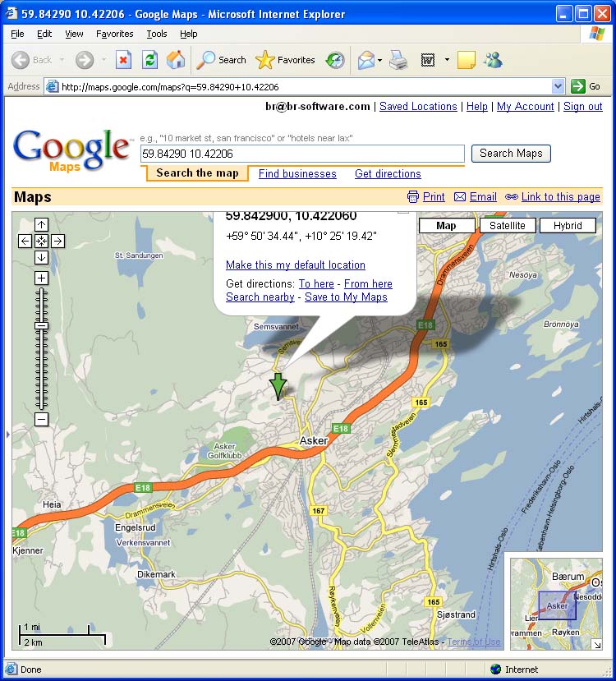Open the Tools menu

(x=157, y=34)
